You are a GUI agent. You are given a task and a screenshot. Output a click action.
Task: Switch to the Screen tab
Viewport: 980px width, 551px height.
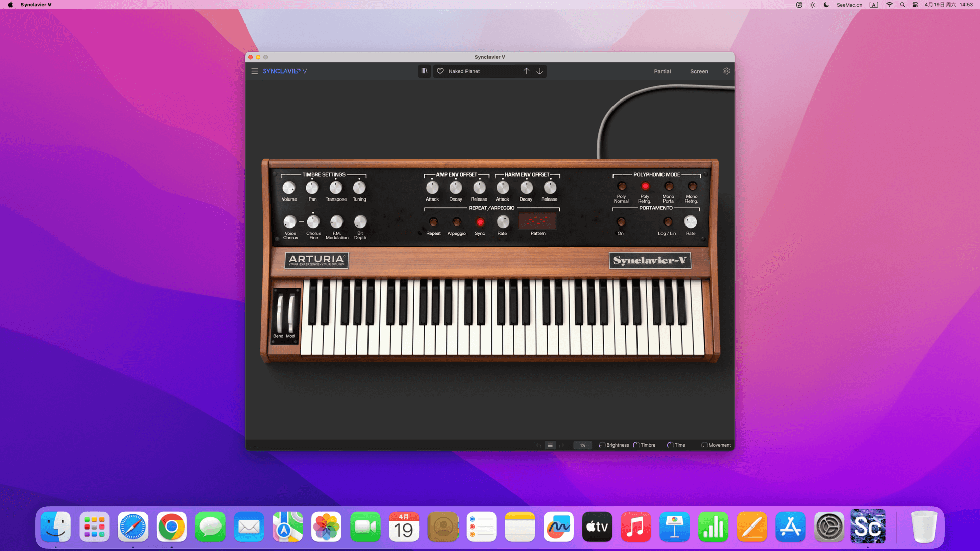click(x=699, y=71)
